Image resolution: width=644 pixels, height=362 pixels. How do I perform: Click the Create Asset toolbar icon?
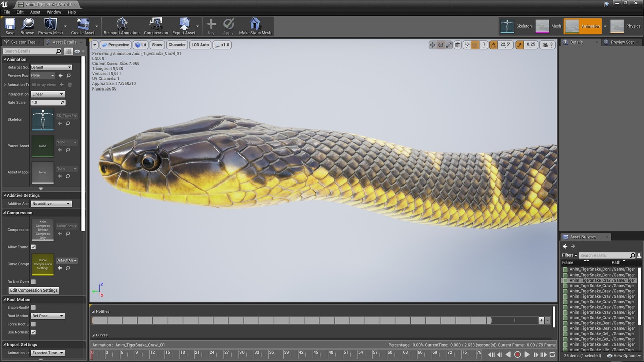pyautogui.click(x=83, y=26)
